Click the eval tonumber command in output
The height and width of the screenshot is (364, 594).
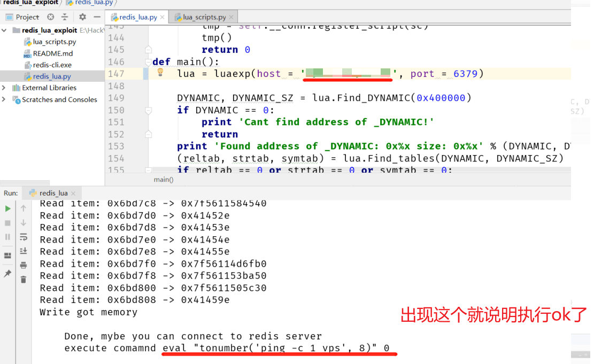click(276, 348)
